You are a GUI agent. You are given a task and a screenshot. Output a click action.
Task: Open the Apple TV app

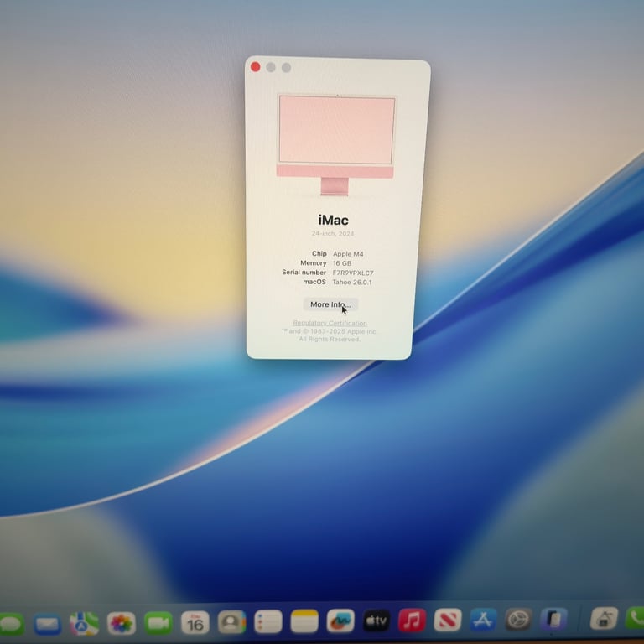pyautogui.click(x=377, y=621)
